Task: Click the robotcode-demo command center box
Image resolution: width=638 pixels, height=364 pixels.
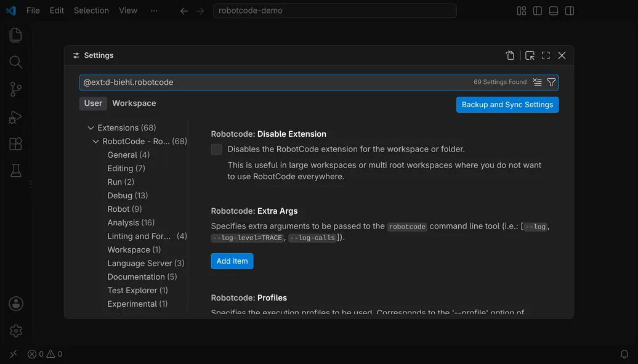Action: pos(334,10)
